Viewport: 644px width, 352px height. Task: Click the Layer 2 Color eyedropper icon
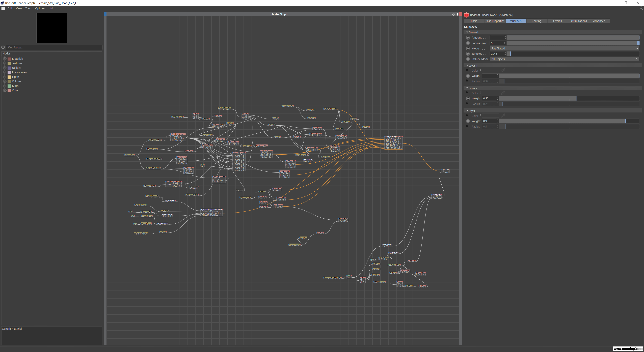(503, 93)
